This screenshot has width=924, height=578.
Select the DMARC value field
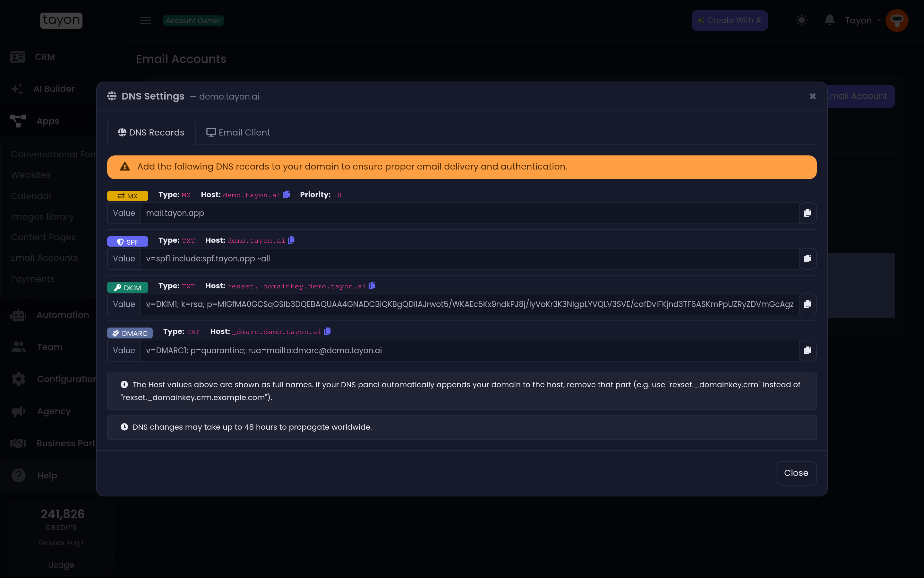470,351
